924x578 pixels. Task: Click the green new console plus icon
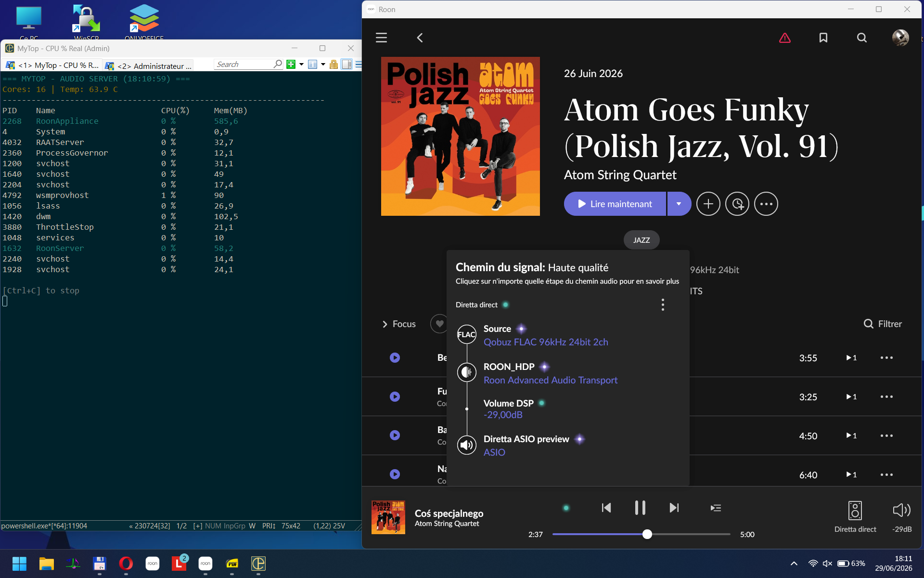click(x=291, y=65)
